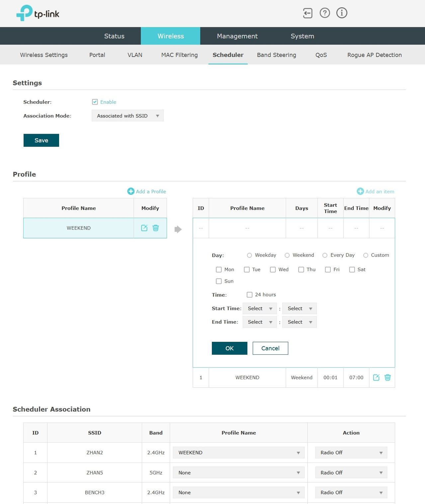The width and height of the screenshot is (425, 504).
Task: Click the TP-Link logo
Action: click(38, 13)
